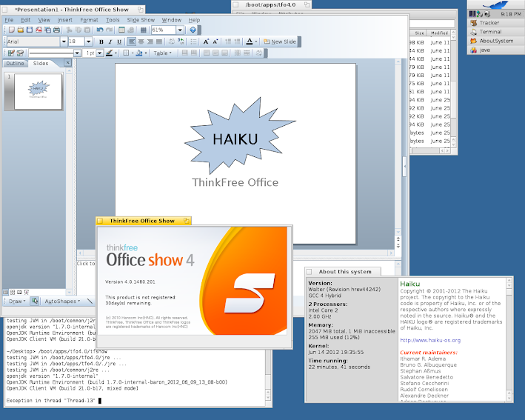Click the table eraser icon

(20, 53)
